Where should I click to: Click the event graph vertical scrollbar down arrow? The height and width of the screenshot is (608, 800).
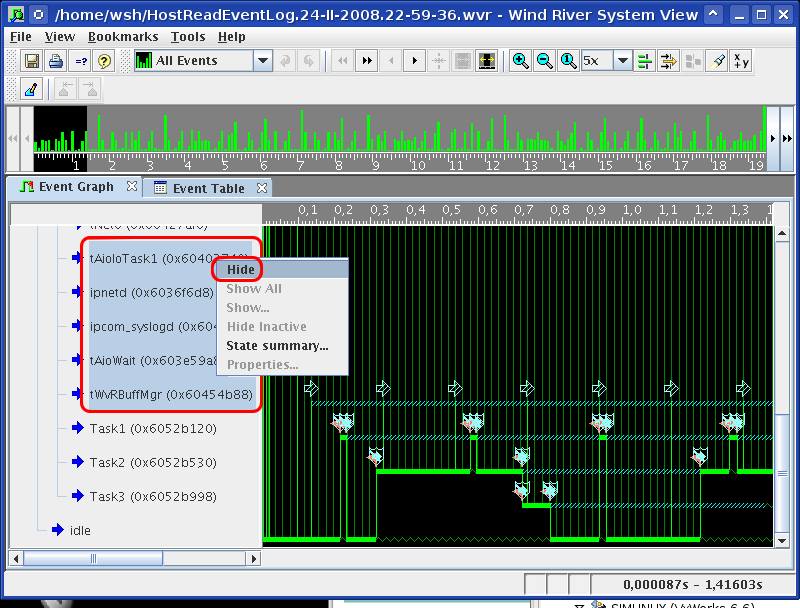[x=782, y=541]
